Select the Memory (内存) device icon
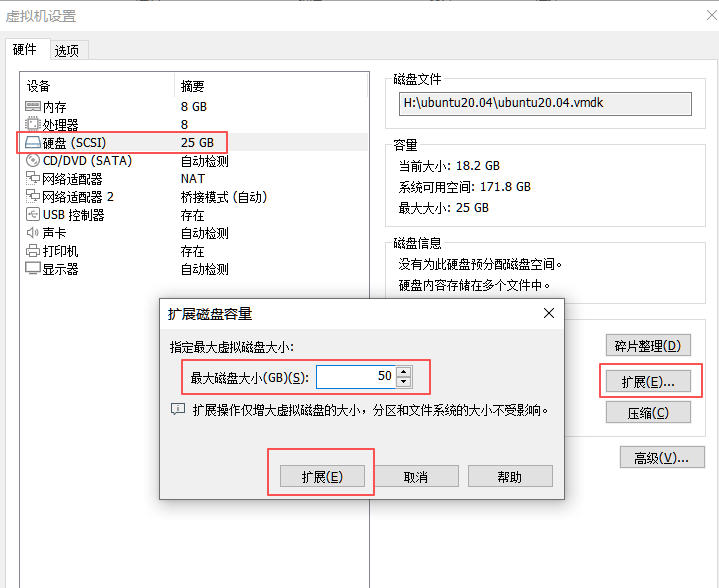Screen dimensions: 719x588 (x=32, y=106)
